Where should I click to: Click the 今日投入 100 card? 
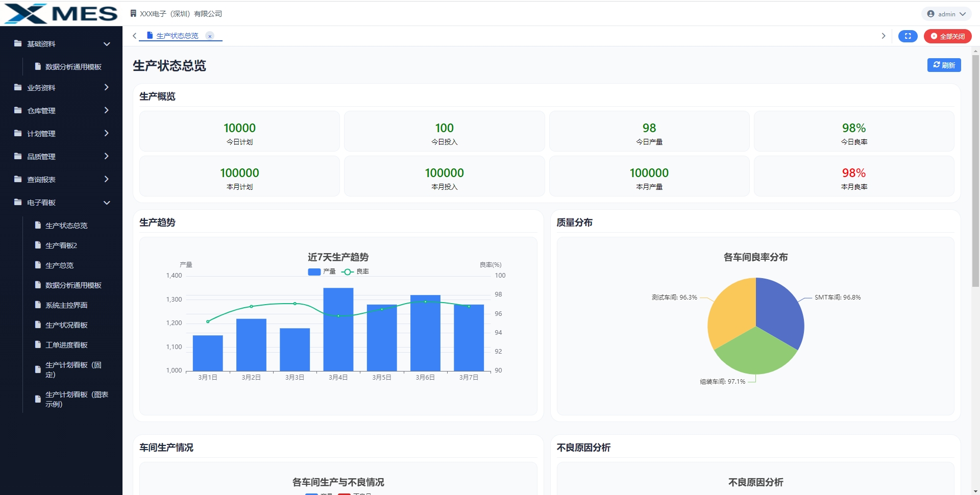444,131
